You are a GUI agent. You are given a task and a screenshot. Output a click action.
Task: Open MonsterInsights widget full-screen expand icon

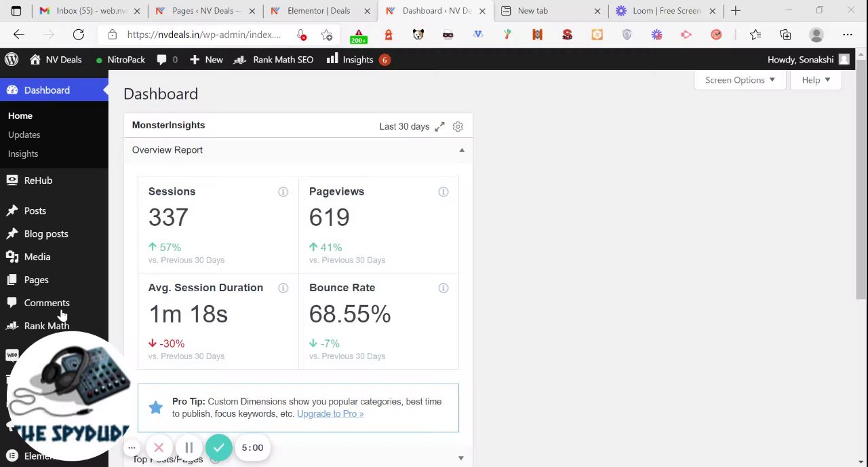439,126
